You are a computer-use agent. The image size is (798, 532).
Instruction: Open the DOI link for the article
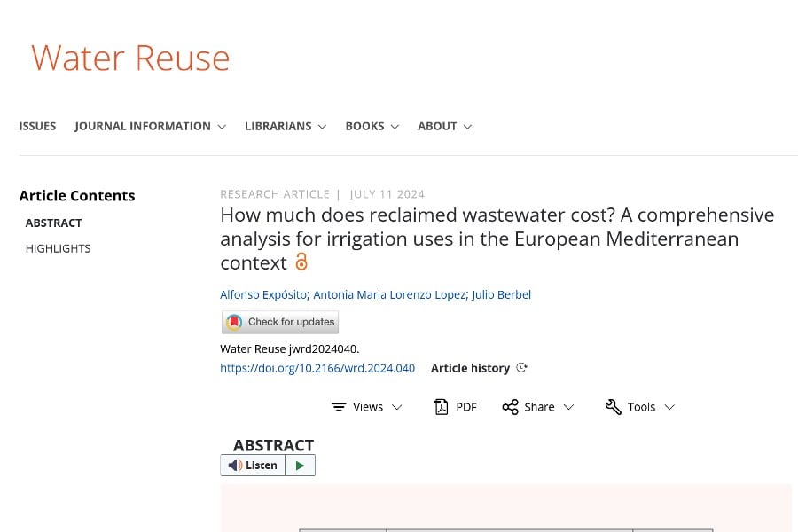tap(317, 368)
